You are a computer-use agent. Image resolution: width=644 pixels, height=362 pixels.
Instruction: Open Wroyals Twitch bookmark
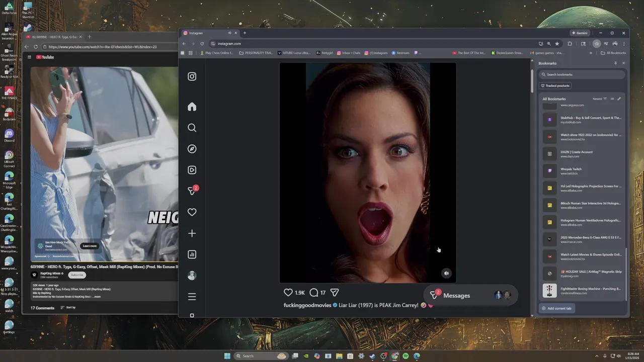[583, 171]
